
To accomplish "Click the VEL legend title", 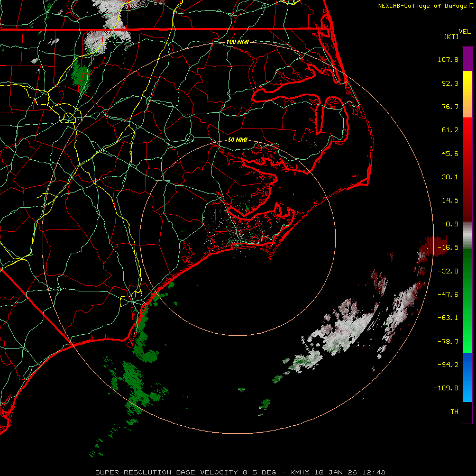I will [x=464, y=32].
